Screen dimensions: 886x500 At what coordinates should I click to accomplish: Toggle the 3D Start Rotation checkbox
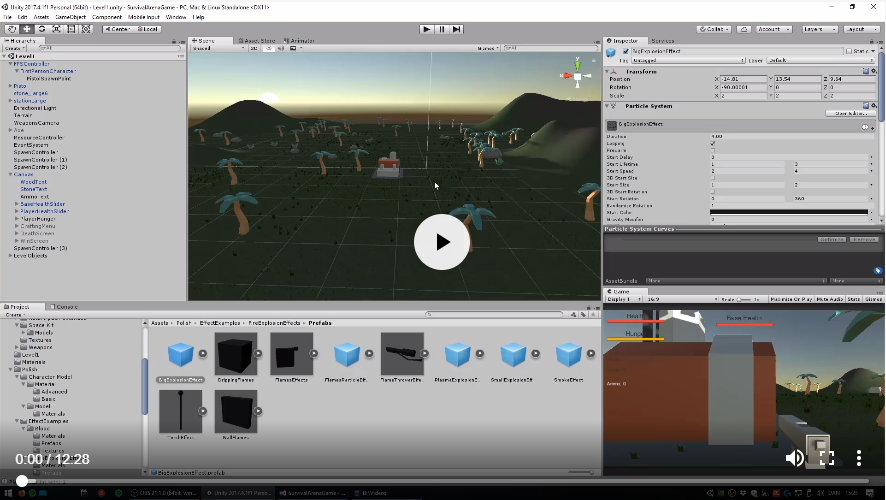pos(713,192)
